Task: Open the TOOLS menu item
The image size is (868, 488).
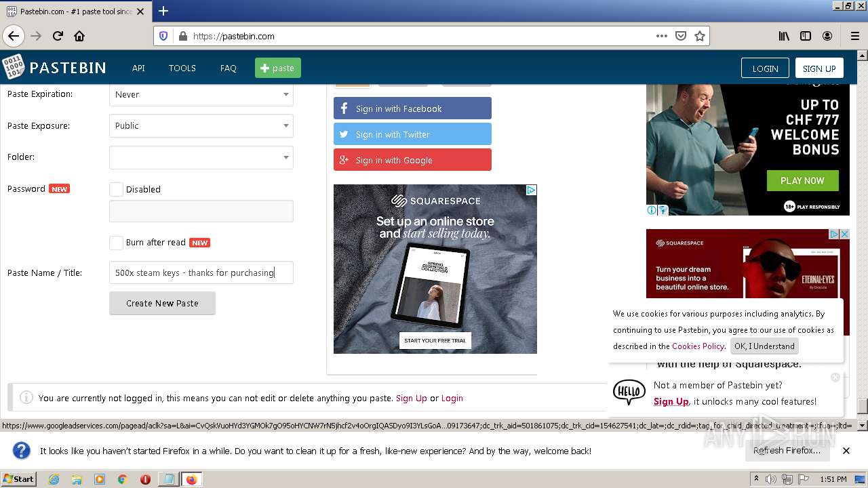Action: tap(182, 68)
